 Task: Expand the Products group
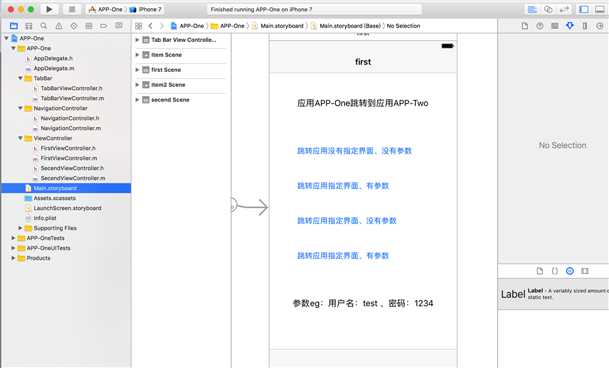tap(13, 258)
